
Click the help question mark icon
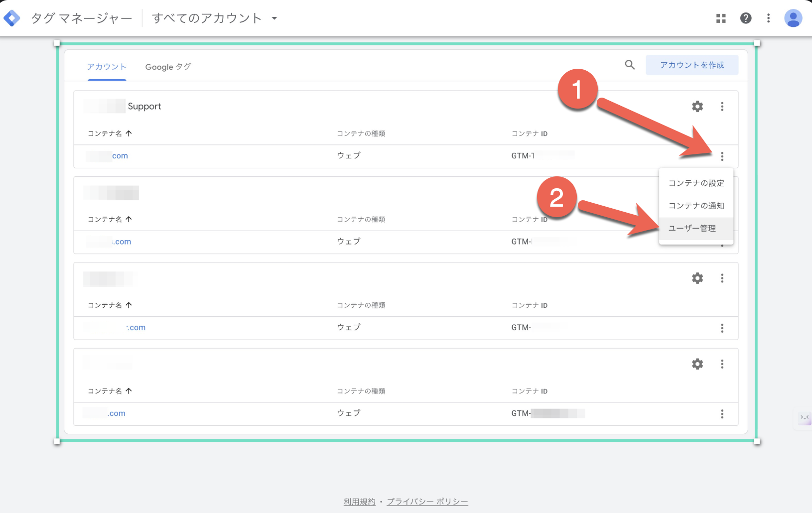tap(745, 18)
